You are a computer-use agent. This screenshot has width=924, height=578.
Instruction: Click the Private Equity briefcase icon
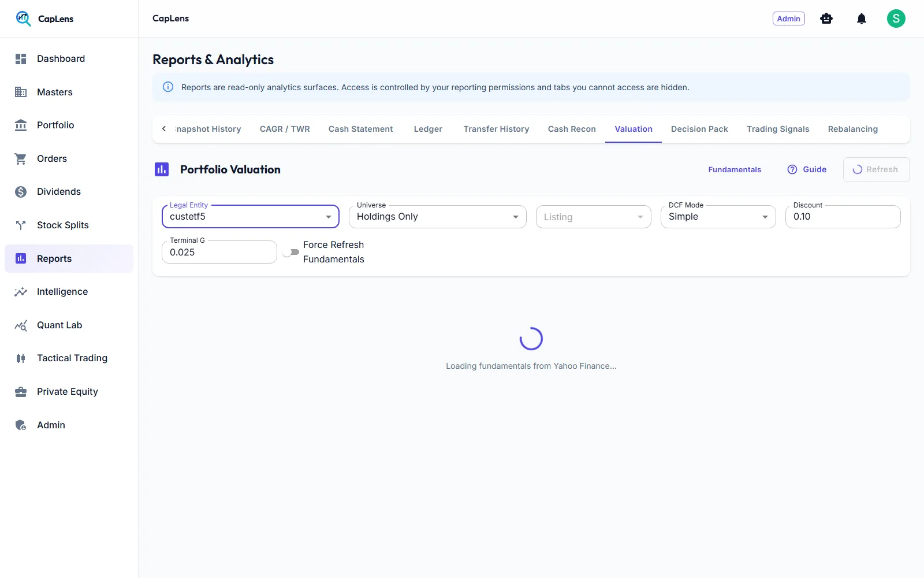tap(21, 392)
